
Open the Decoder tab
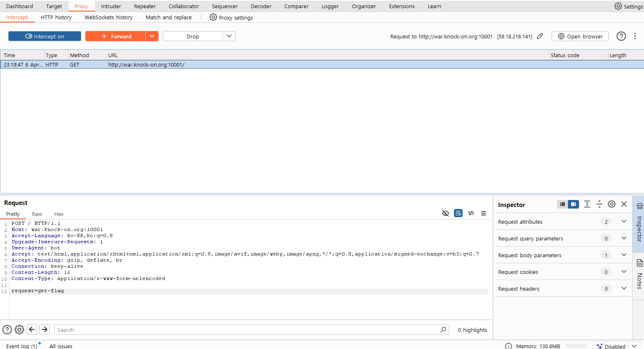(261, 6)
